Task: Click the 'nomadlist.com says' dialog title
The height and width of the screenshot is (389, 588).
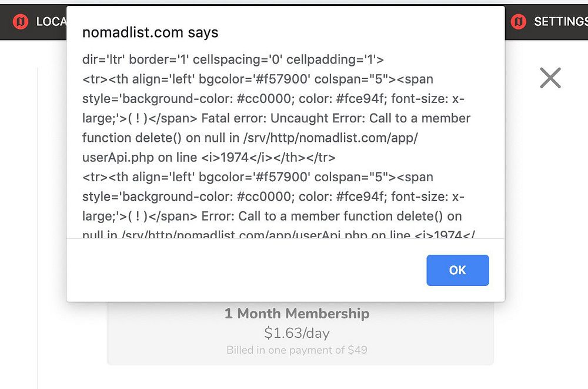Action: point(151,32)
